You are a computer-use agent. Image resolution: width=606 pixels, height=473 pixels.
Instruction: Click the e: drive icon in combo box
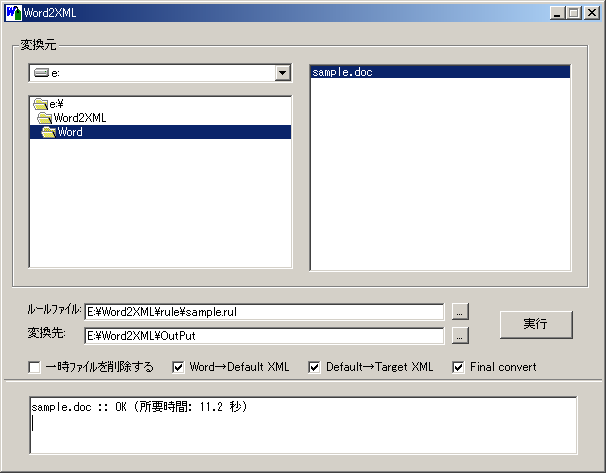click(x=41, y=73)
